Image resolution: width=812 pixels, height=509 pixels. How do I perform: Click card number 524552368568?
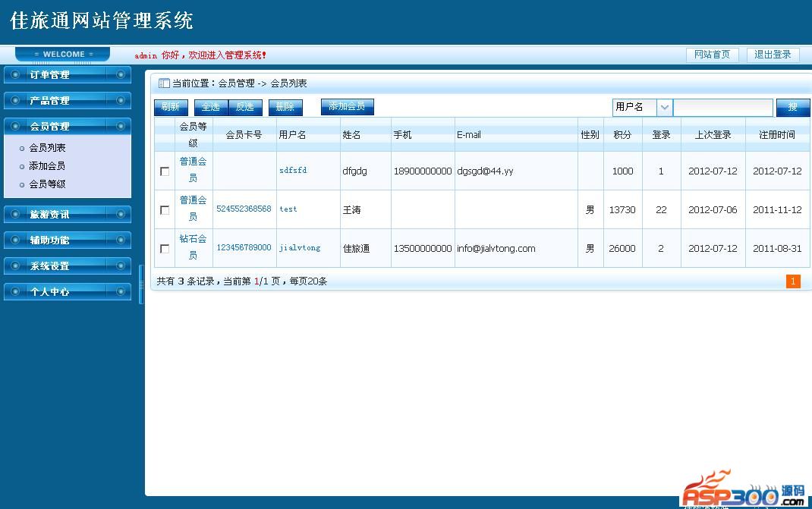[244, 209]
